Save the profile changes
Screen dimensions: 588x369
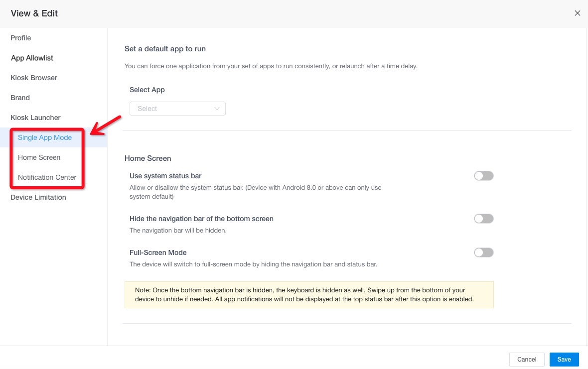[564, 359]
